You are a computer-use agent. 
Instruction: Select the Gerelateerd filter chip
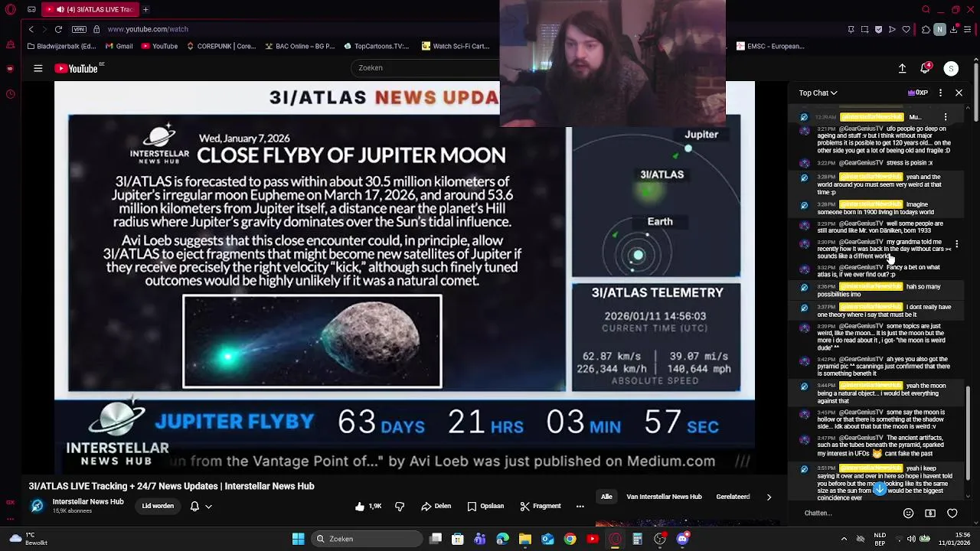pos(733,497)
